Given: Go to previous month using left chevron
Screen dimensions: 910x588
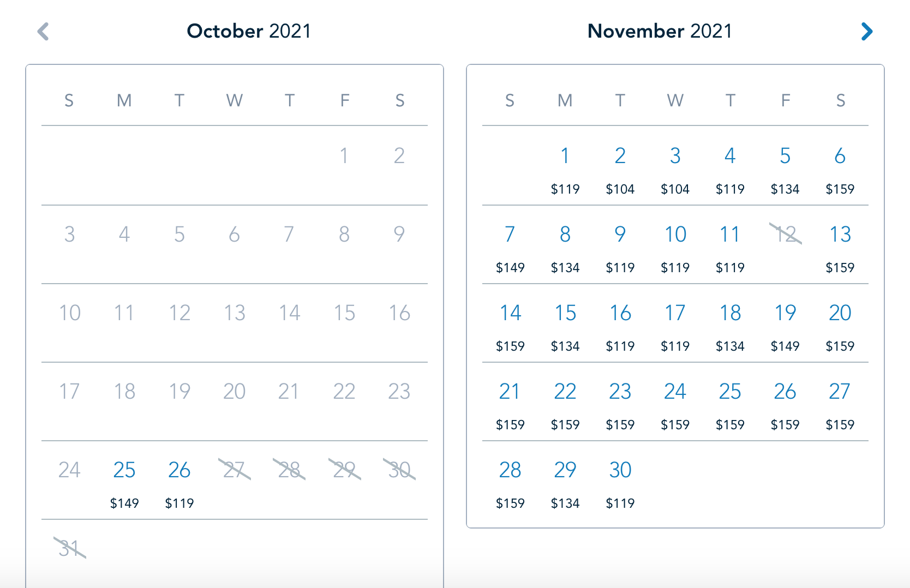Looking at the screenshot, I should pyautogui.click(x=43, y=32).
